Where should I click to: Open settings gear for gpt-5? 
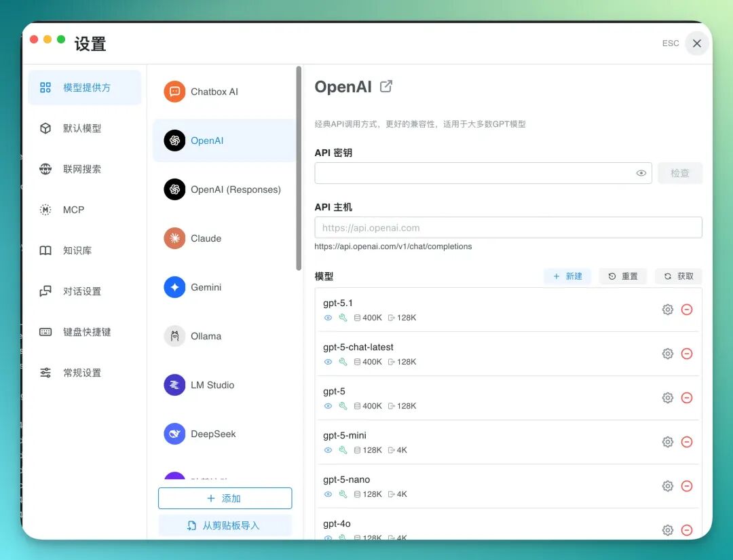pos(668,398)
